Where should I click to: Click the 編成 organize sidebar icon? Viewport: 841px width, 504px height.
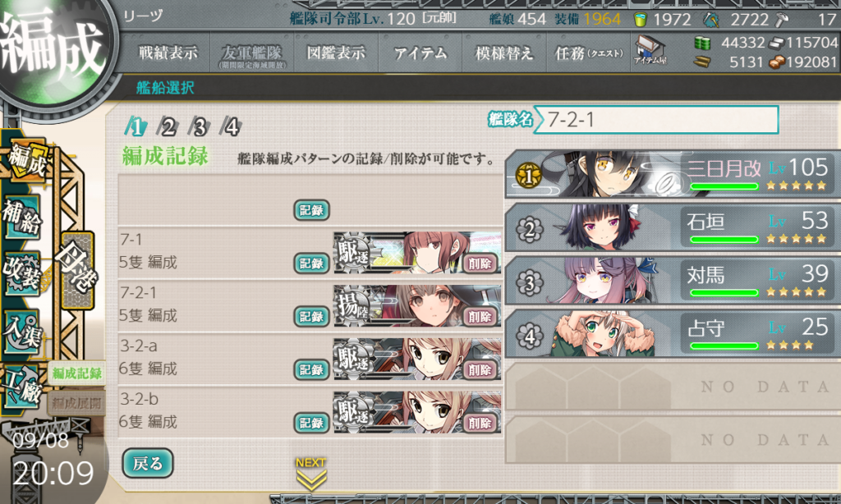click(27, 161)
